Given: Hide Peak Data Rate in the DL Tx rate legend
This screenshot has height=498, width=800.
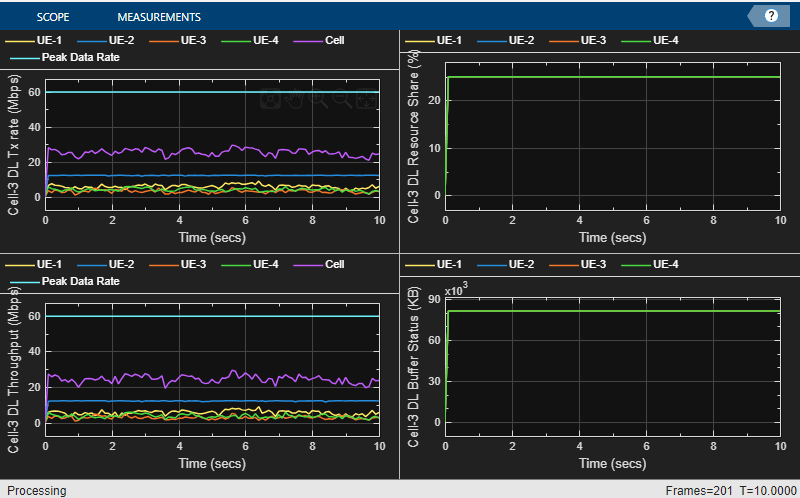Looking at the screenshot, I should pyautogui.click(x=80, y=58).
